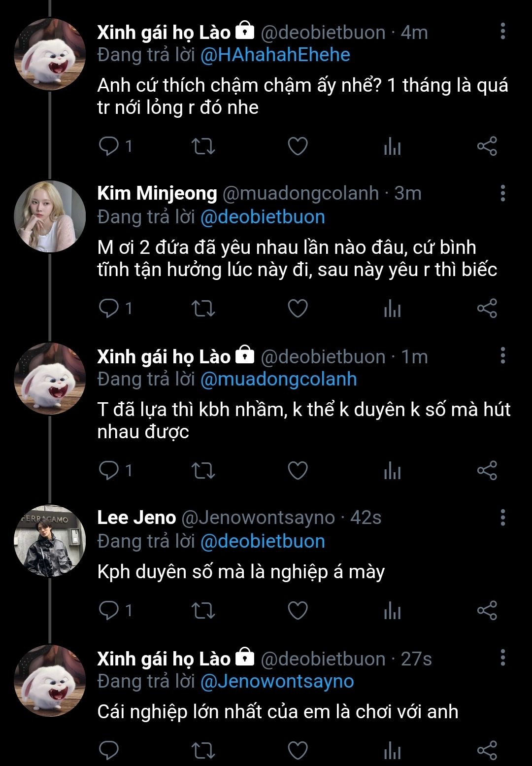Open the @muadongcolanh mention link

coord(278,379)
